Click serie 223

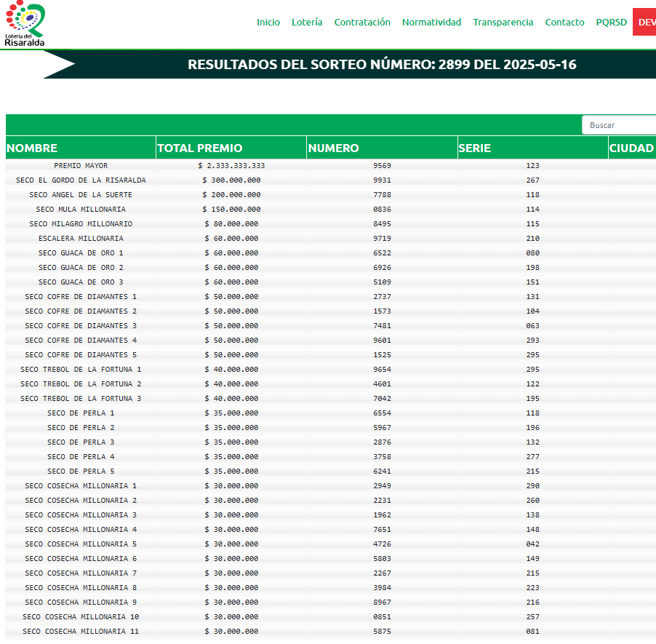532,588
